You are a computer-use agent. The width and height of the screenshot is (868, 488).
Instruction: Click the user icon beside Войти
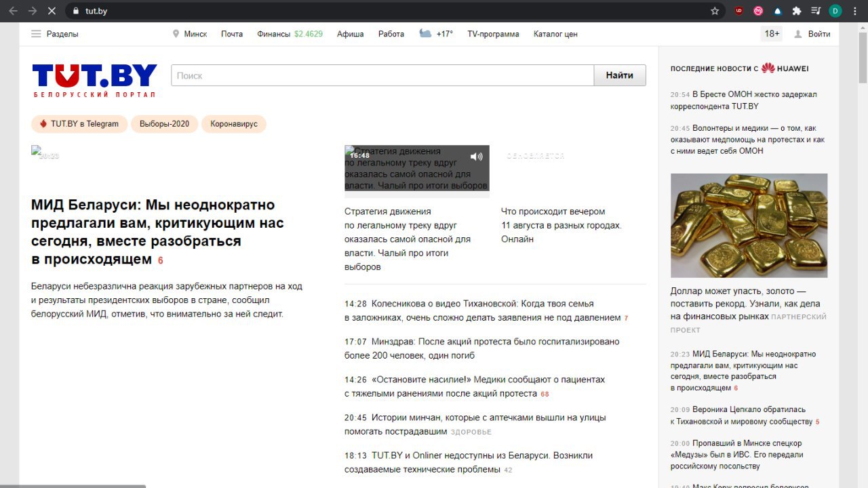point(798,34)
